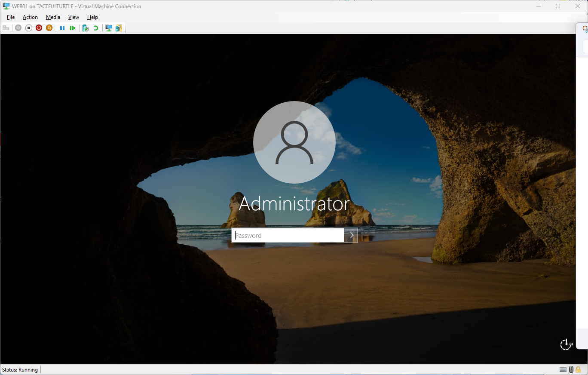Image resolution: width=588 pixels, height=375 pixels.
Task: Click the Enhanced Session monitor icon
Action: click(x=109, y=28)
